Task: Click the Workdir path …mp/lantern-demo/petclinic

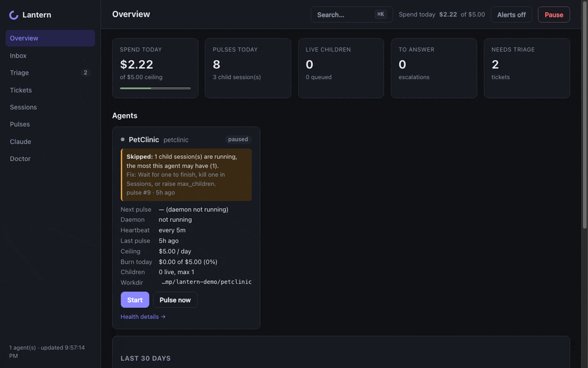Action: tap(206, 282)
